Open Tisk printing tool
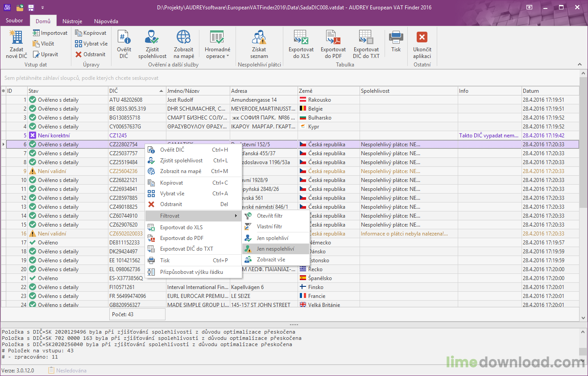This screenshot has height=376, width=588. (x=396, y=43)
